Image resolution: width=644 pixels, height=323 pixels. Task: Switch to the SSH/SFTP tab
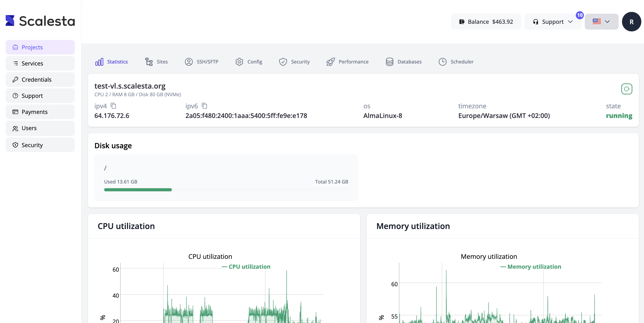pos(202,62)
